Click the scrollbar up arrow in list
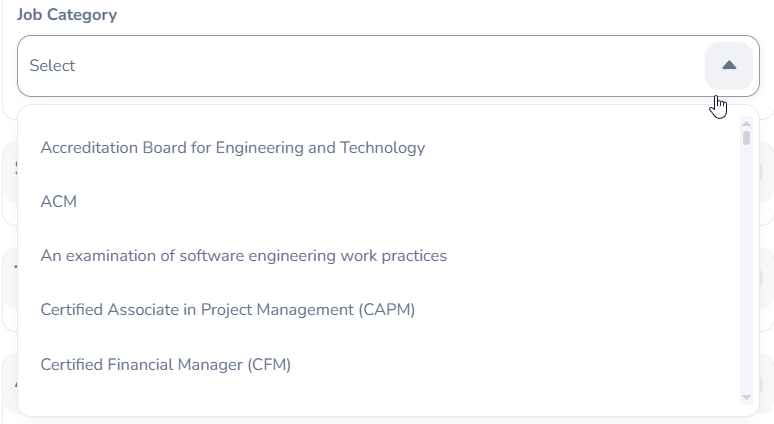Screen dimensions: 774x424 point(746,124)
